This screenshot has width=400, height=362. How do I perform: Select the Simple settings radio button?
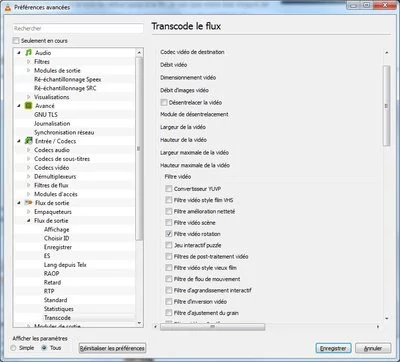click(14, 348)
